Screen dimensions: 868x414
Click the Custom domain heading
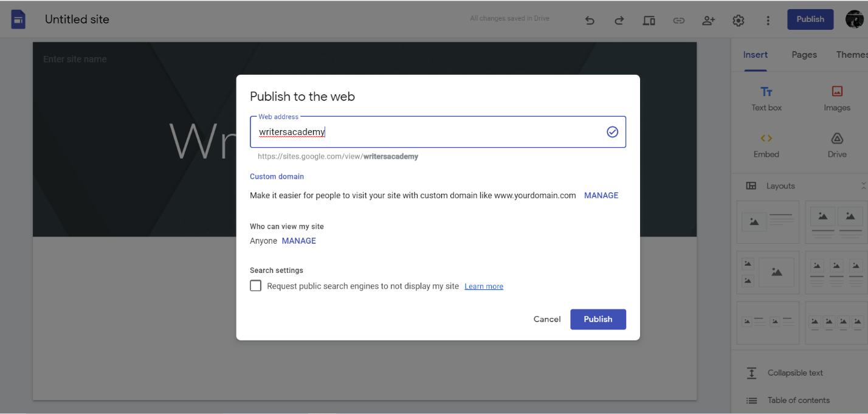(x=277, y=176)
